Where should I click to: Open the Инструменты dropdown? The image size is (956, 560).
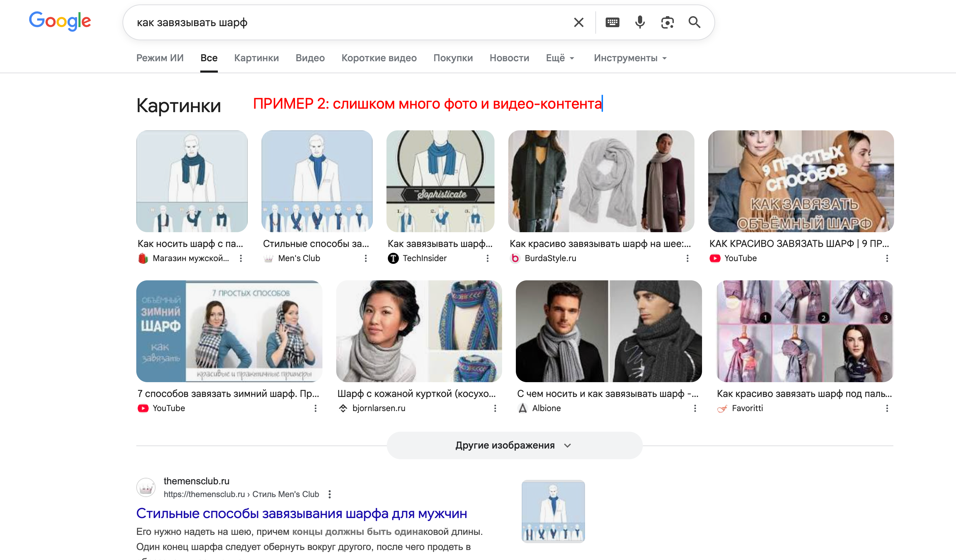[630, 58]
